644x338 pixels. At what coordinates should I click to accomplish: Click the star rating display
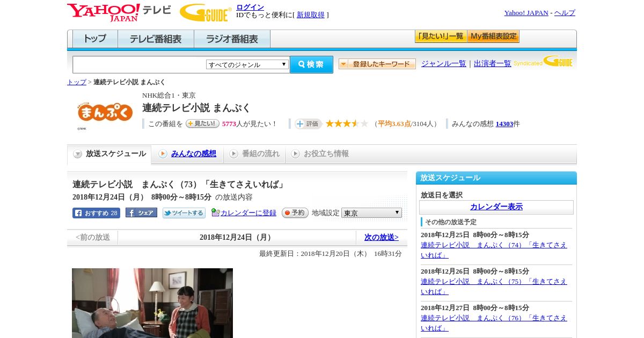click(347, 123)
